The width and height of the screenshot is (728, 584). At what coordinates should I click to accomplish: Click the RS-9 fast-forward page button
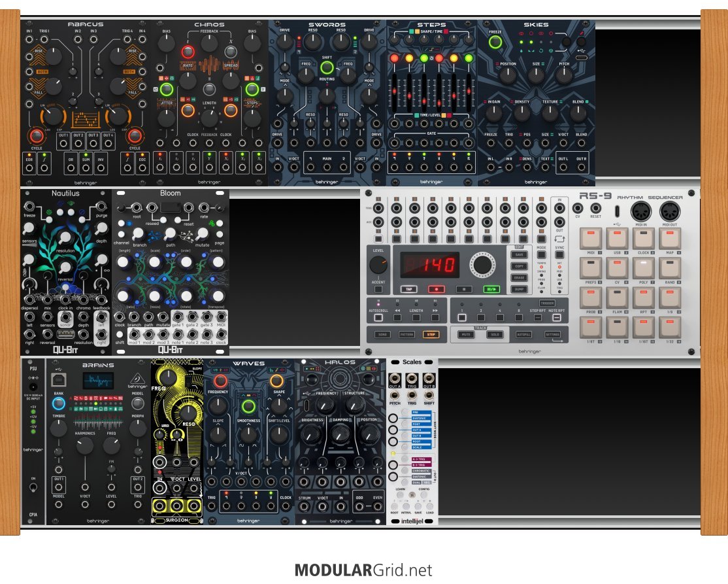point(435,318)
